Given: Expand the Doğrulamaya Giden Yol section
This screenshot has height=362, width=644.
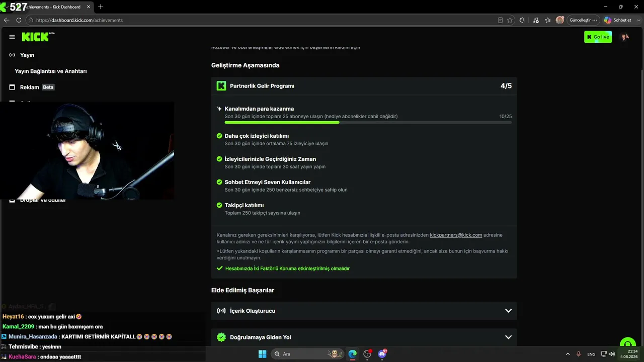Looking at the screenshot, I should click(508, 337).
